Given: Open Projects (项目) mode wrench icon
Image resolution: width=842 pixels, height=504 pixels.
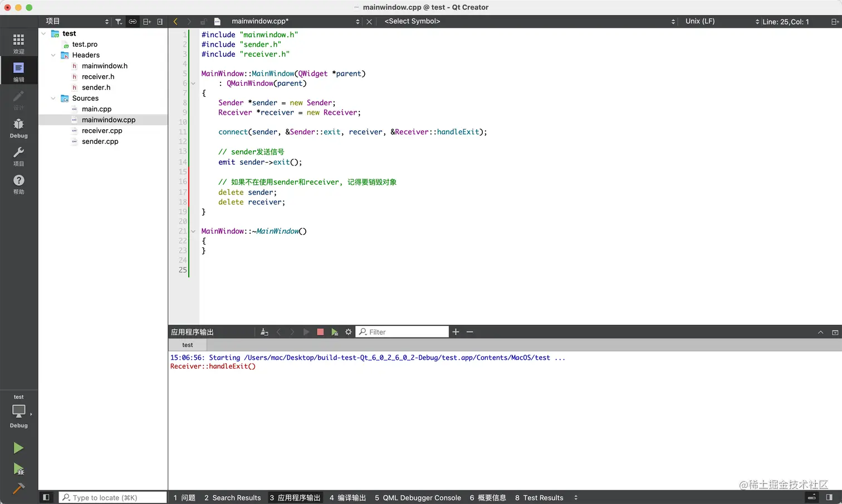Looking at the screenshot, I should (18, 156).
